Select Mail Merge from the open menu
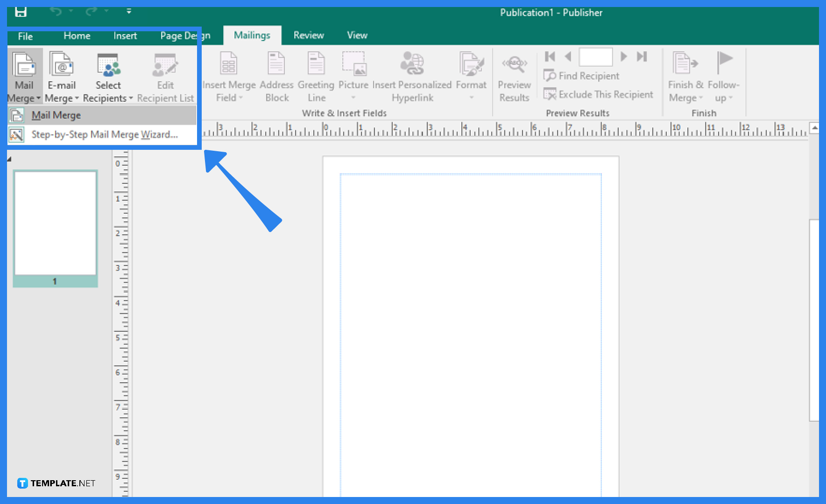This screenshot has height=504, width=826. [56, 115]
